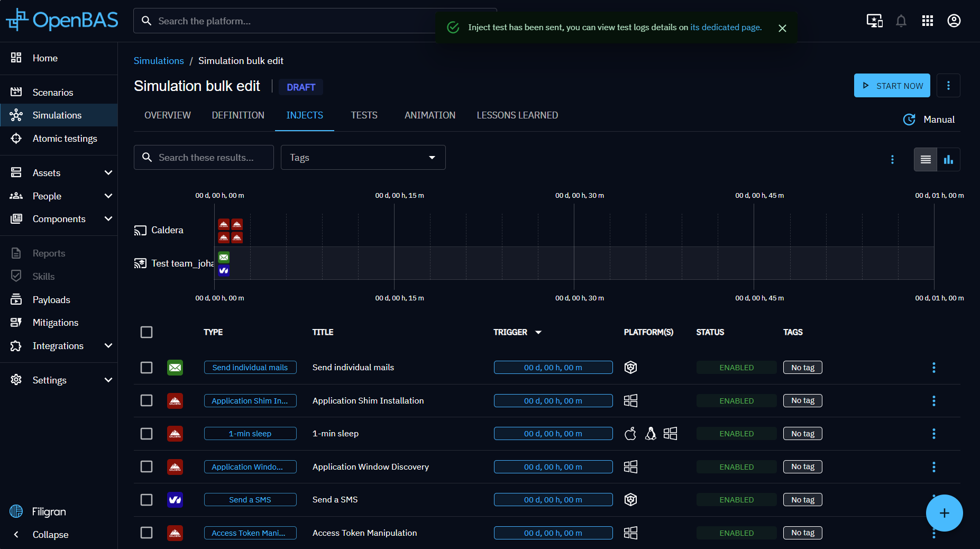Switch to the list view icon
This screenshot has width=980, height=549.
[x=925, y=160]
